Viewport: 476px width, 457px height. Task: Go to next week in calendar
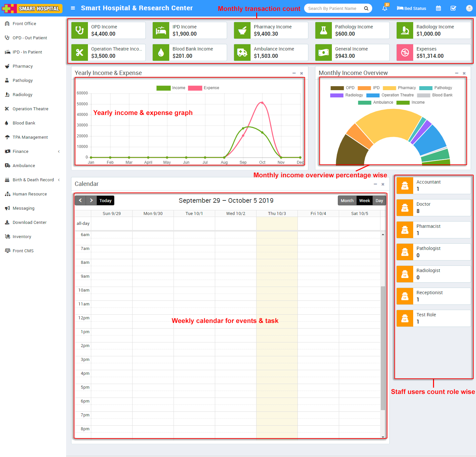pos(92,200)
